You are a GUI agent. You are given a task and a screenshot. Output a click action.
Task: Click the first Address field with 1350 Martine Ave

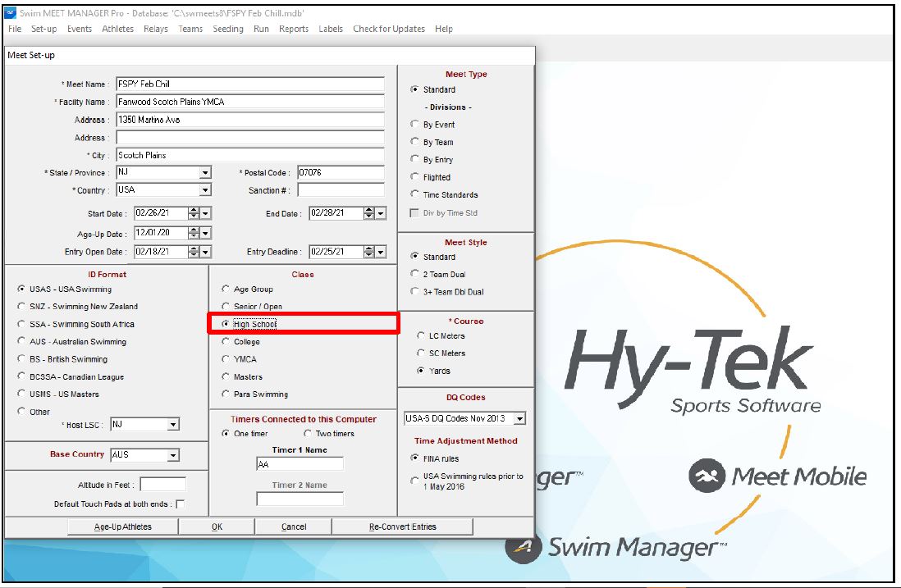click(250, 120)
